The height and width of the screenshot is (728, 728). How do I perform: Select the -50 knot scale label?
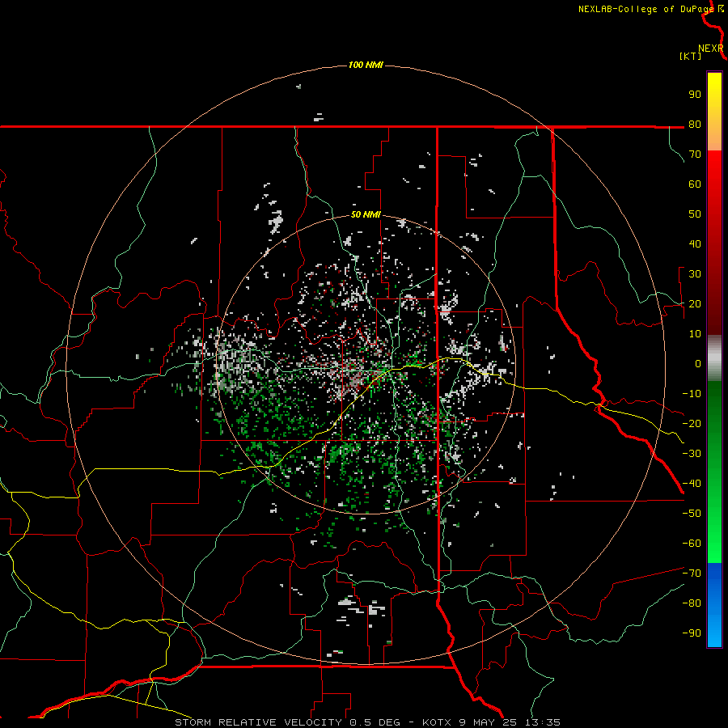[x=692, y=514]
